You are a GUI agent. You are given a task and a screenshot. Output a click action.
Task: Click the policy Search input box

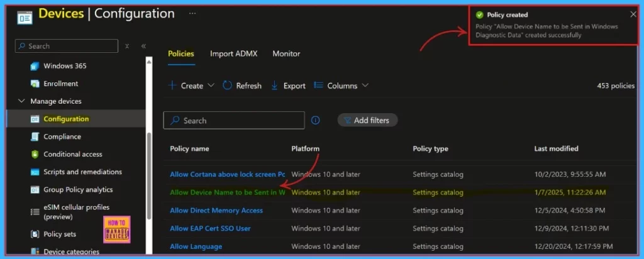[234, 120]
